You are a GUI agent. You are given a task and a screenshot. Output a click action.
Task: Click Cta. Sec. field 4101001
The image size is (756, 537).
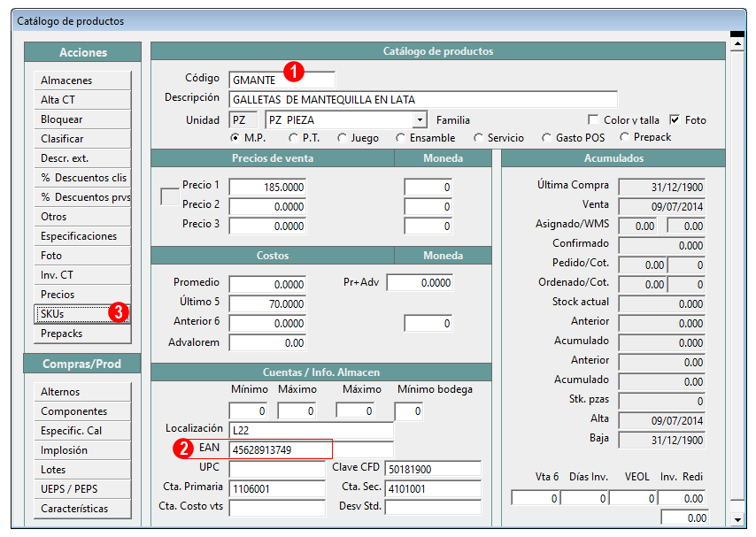pos(433,489)
